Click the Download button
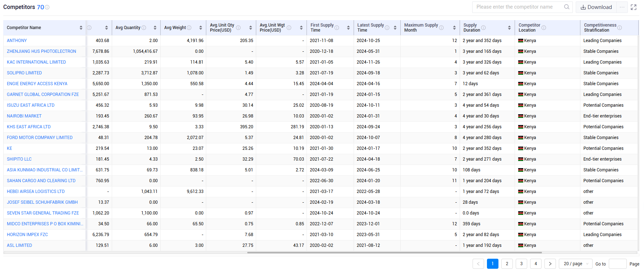The image size is (644, 272). (596, 7)
